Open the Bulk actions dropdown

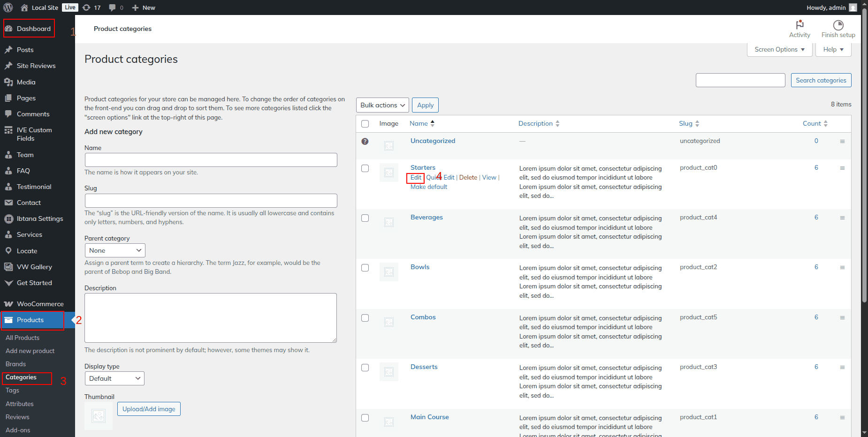(382, 105)
